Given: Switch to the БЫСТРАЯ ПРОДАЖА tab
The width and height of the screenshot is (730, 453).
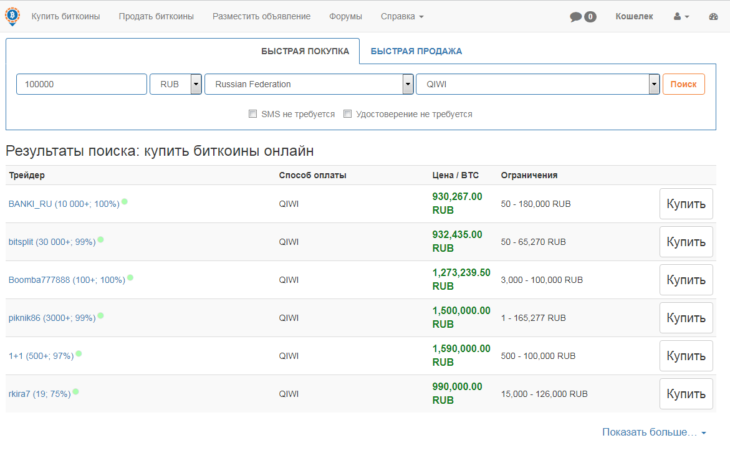Looking at the screenshot, I should tap(416, 51).
